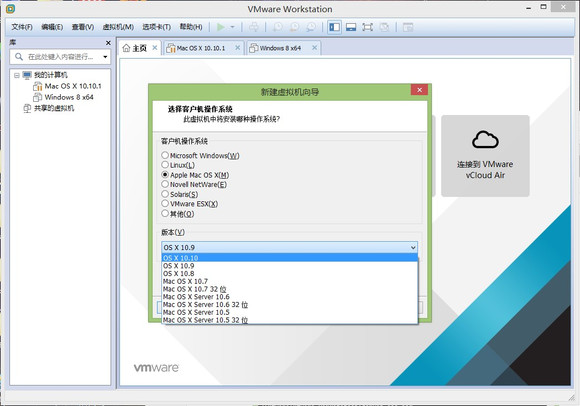Choose OS X 10.9 in the dropdown list
580x406 pixels.
(290, 266)
